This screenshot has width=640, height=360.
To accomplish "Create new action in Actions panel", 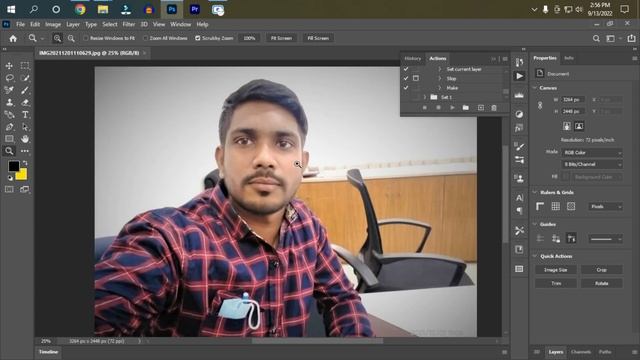I will point(481,108).
